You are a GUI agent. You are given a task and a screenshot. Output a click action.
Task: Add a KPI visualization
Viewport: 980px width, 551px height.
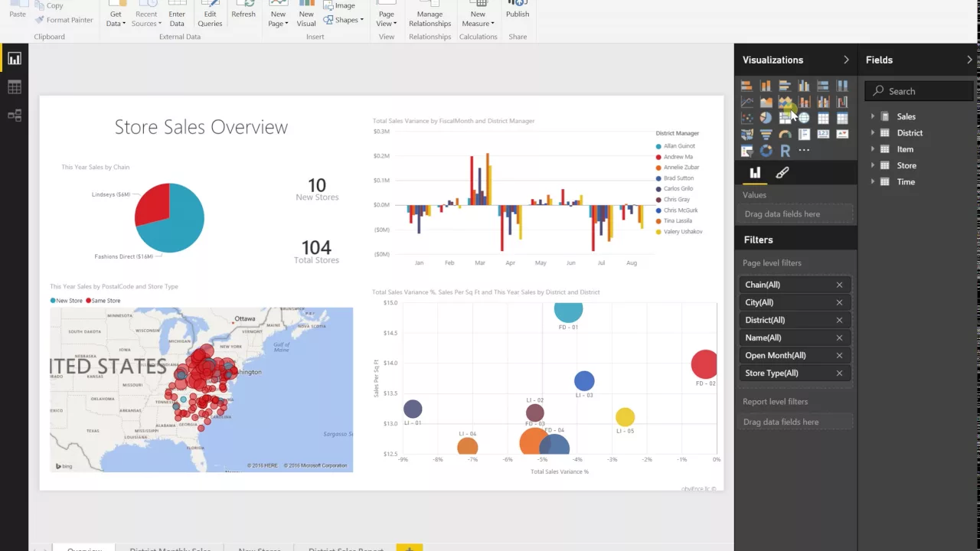pyautogui.click(x=842, y=135)
